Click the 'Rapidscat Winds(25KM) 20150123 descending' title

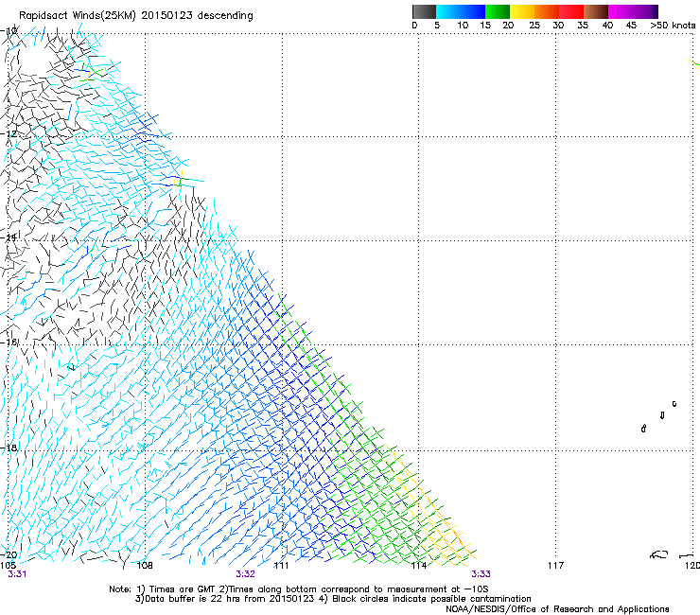pos(135,16)
